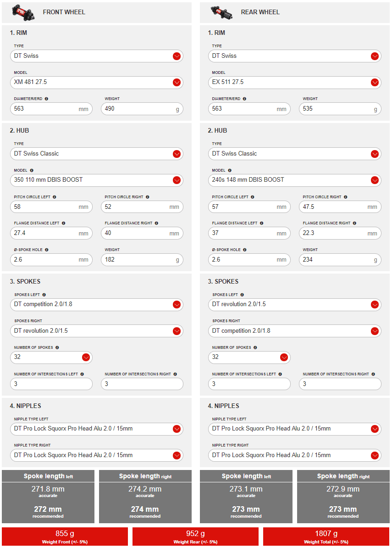Open front Spokes Right dropdown DT revolution
392x548 pixels.
pos(177,331)
